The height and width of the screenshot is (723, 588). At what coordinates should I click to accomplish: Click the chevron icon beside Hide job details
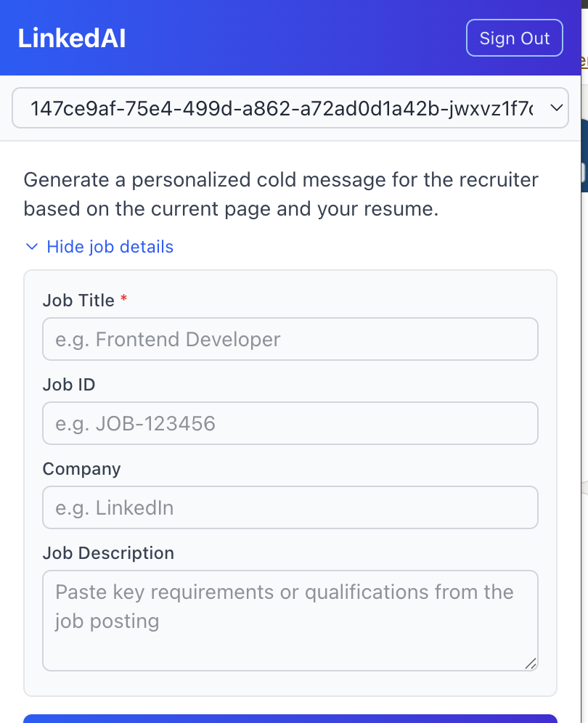pos(31,247)
